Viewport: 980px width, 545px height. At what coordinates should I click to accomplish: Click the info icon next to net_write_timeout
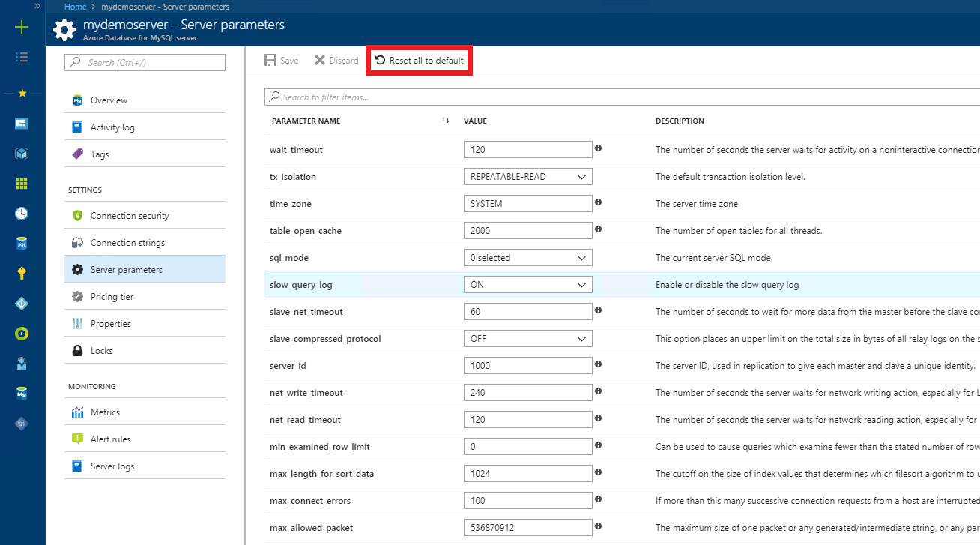[599, 391]
